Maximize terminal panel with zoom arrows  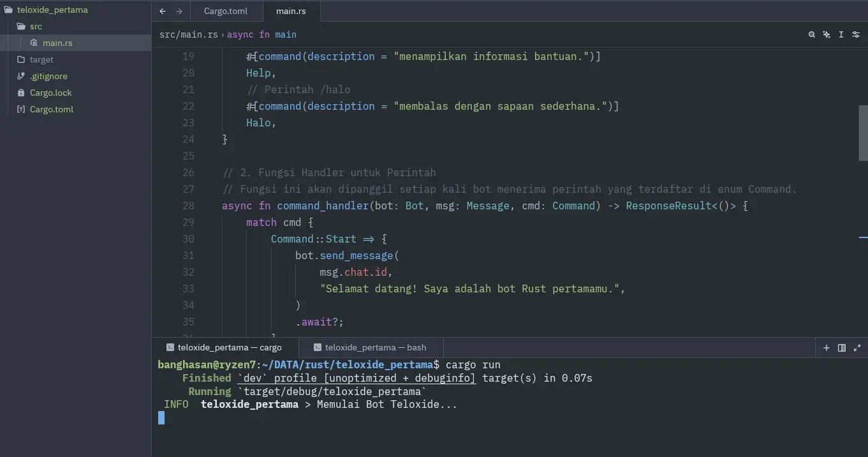[x=857, y=348]
